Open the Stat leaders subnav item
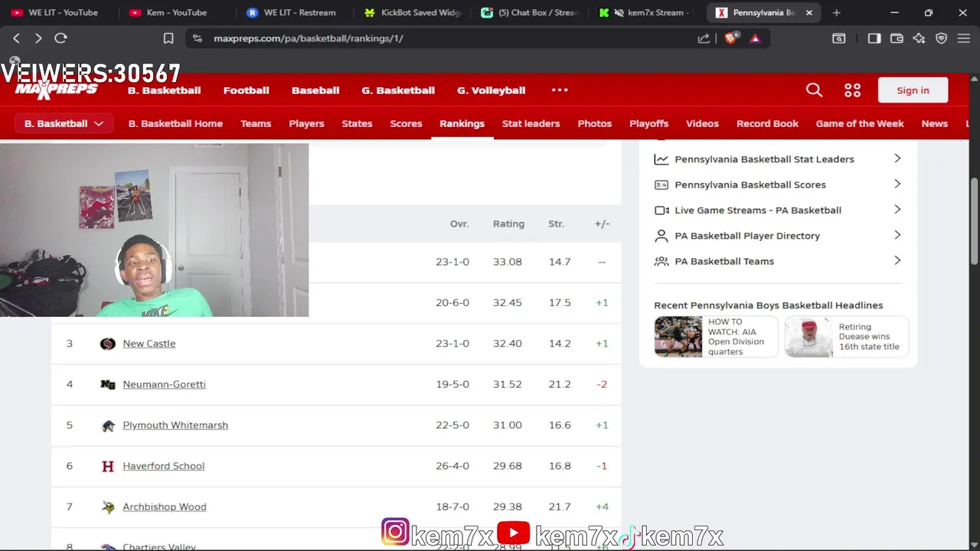 531,123
